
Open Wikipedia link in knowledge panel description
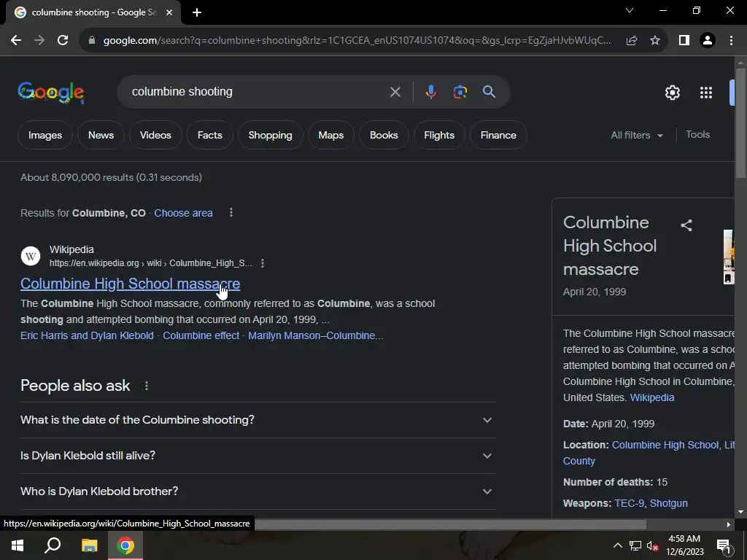pos(651,397)
